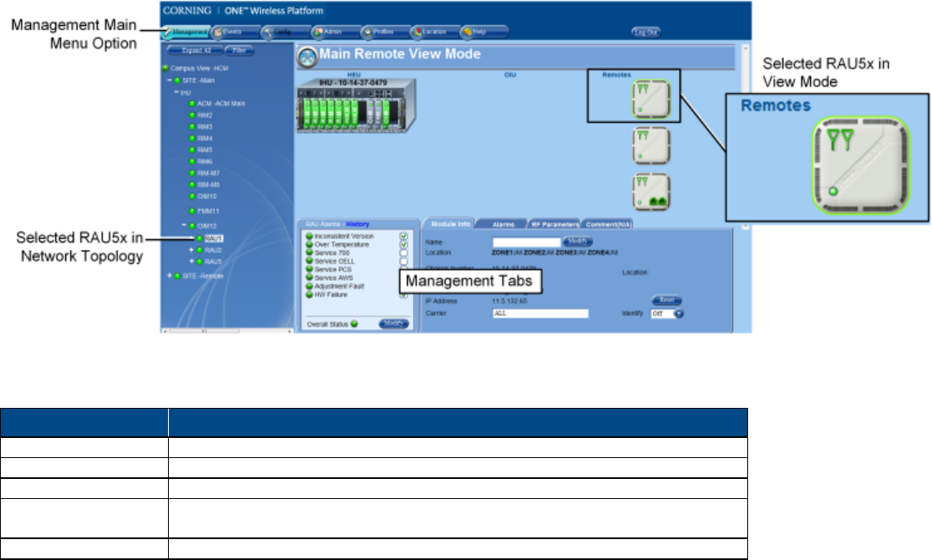Click the Expand All button
The image size is (932, 560).
[195, 50]
